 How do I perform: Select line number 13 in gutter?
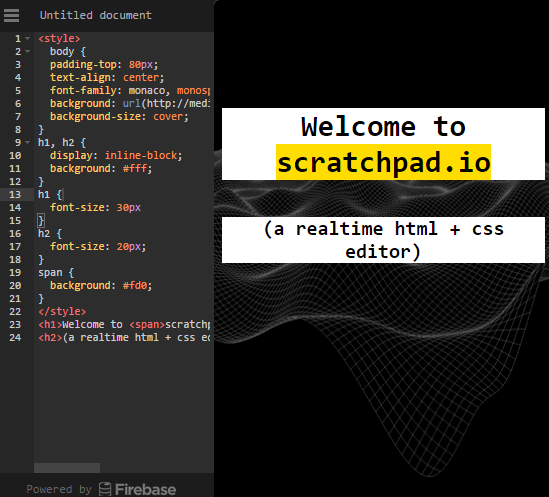click(15, 194)
